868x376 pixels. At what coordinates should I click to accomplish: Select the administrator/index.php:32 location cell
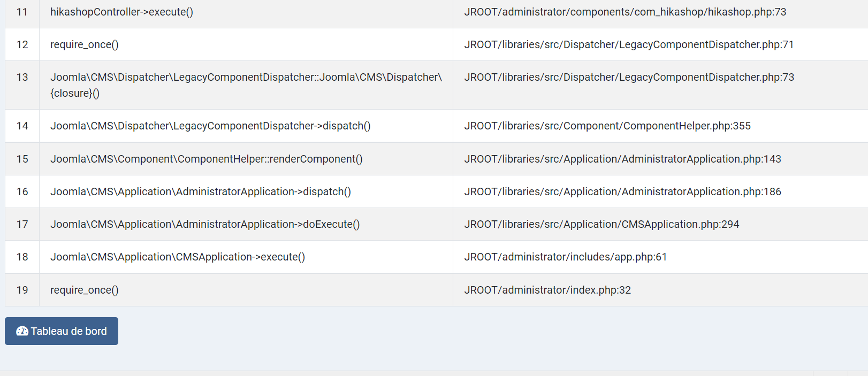pyautogui.click(x=547, y=290)
